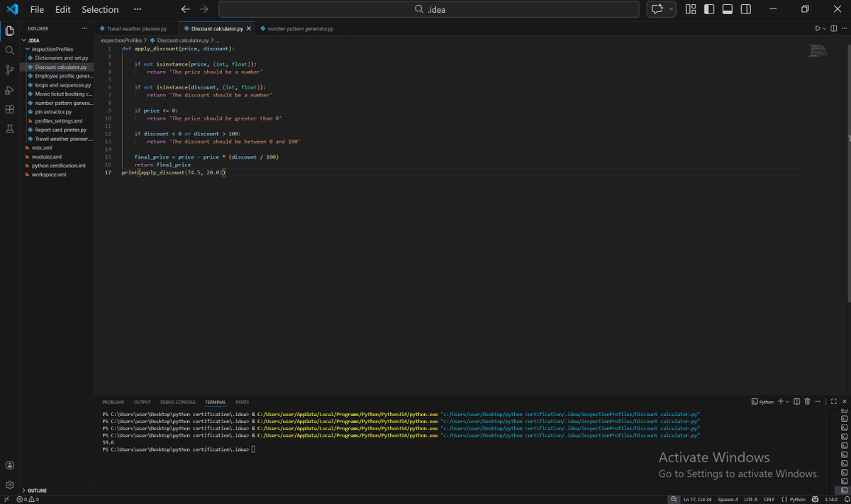Viewport: 851px width, 504px height.
Task: Open the Source Control view
Action: tap(10, 70)
